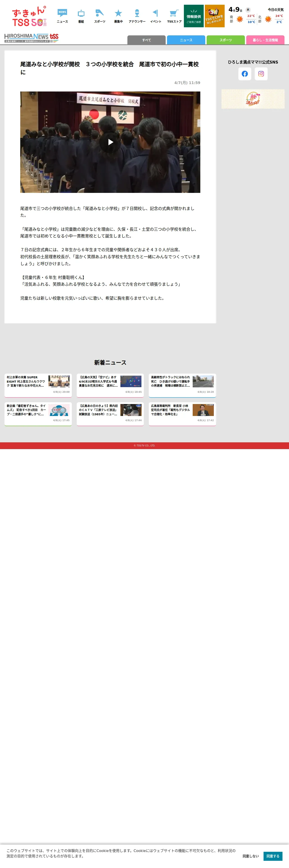
Task: Click the 北部 sunny weather icon
Action: [x=268, y=19]
